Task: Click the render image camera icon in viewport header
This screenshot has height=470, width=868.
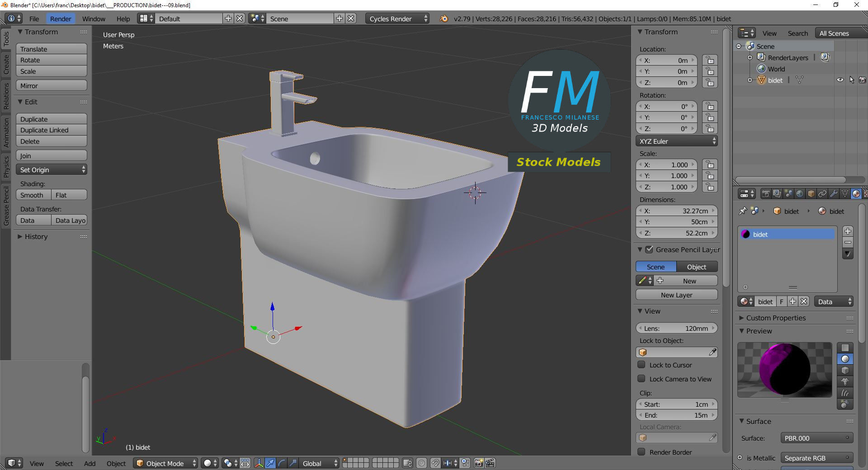Action: [479, 463]
